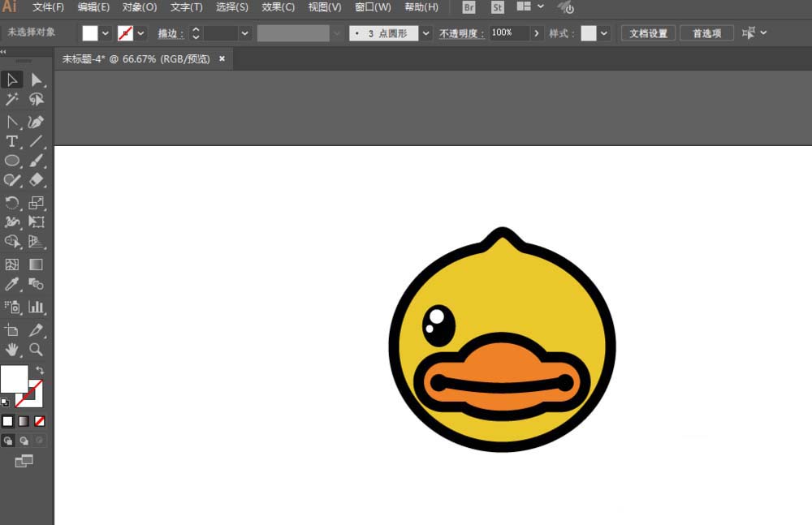Screen dimensions: 812x525
Task: Select the Zoom tool
Action: 36,350
